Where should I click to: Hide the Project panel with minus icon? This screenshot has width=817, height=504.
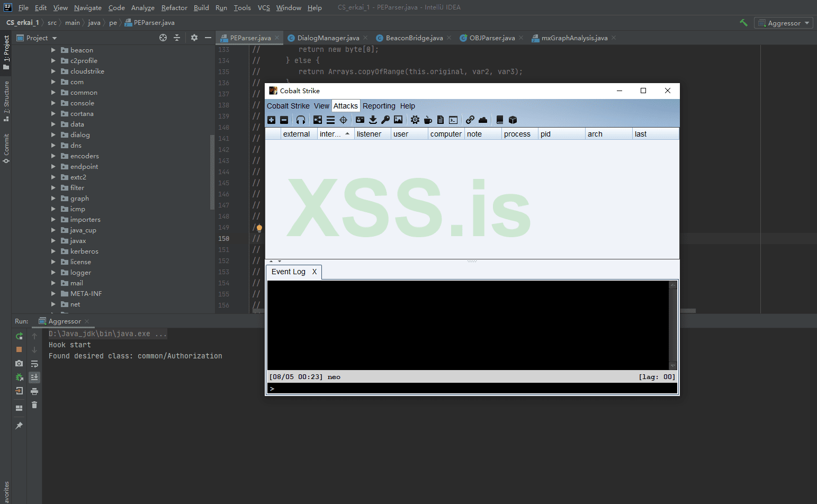208,38
